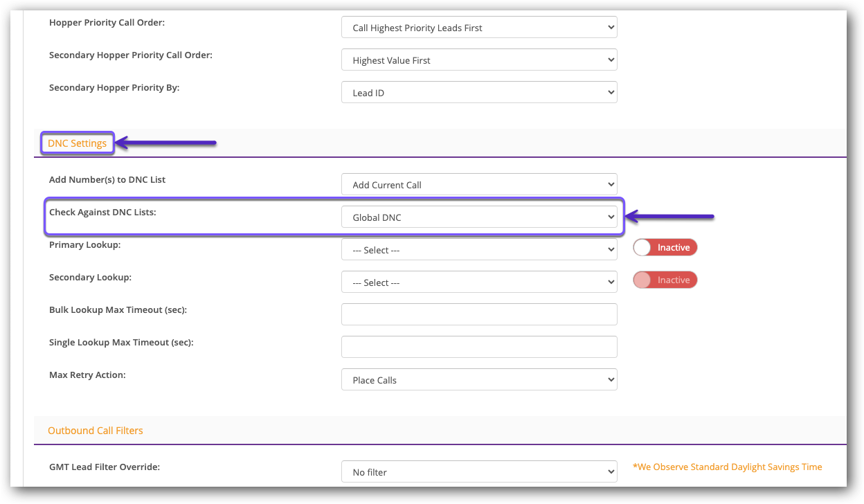Toggle the Primary Lookup Inactive switch
The height and width of the screenshot is (504, 864).
(x=665, y=248)
